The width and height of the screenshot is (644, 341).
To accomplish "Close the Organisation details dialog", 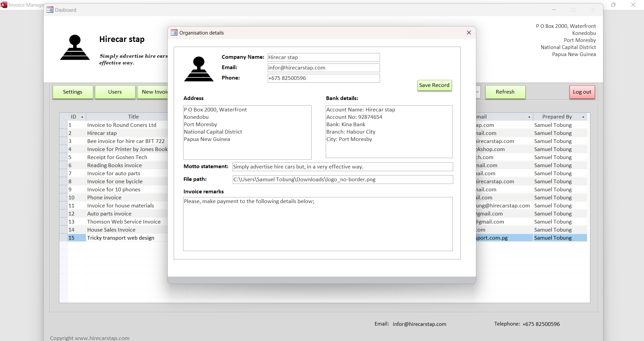I will pyautogui.click(x=469, y=33).
